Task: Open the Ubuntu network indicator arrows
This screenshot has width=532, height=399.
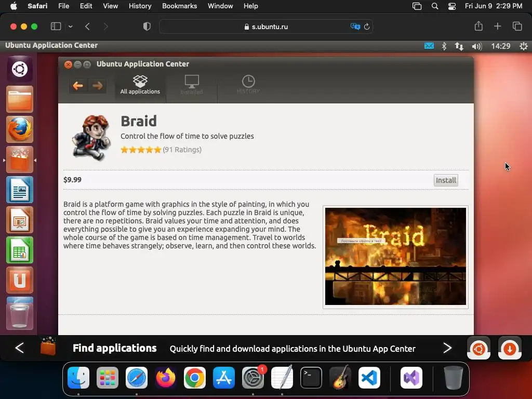Action: coord(459,46)
